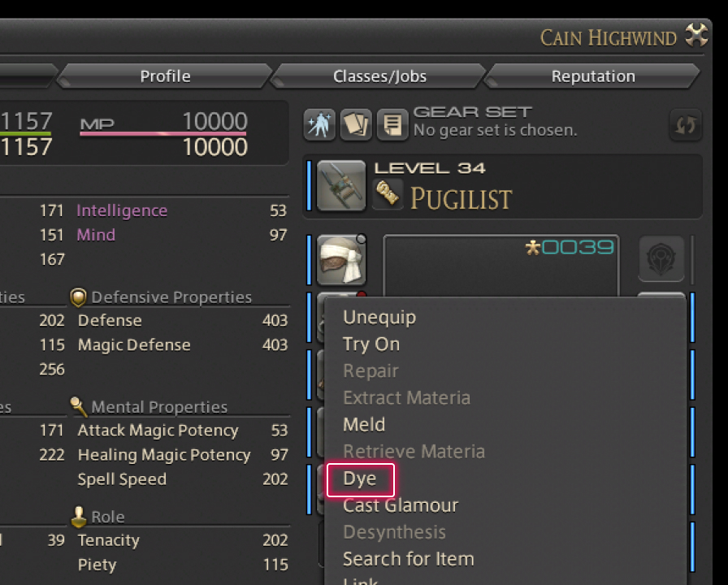Click the Pugilist class icon

coord(388,193)
